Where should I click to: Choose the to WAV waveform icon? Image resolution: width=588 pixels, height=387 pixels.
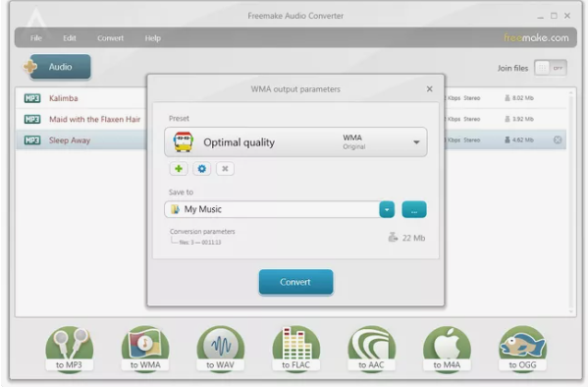tap(221, 349)
